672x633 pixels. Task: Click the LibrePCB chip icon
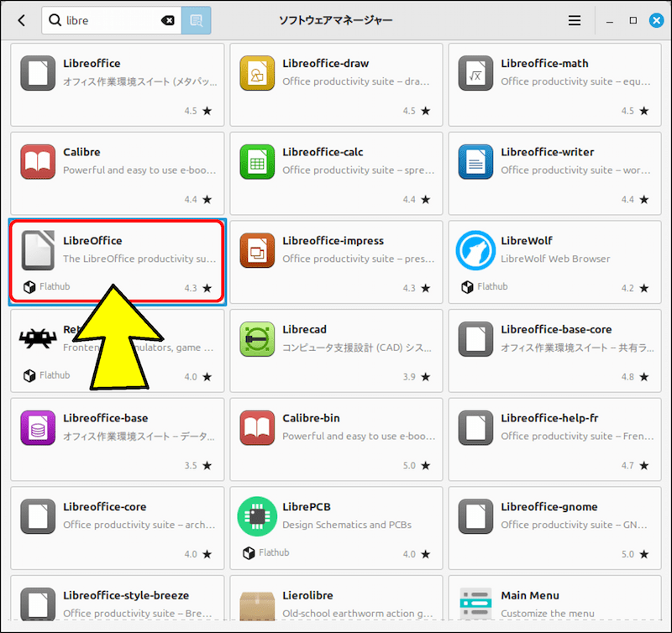point(257,516)
